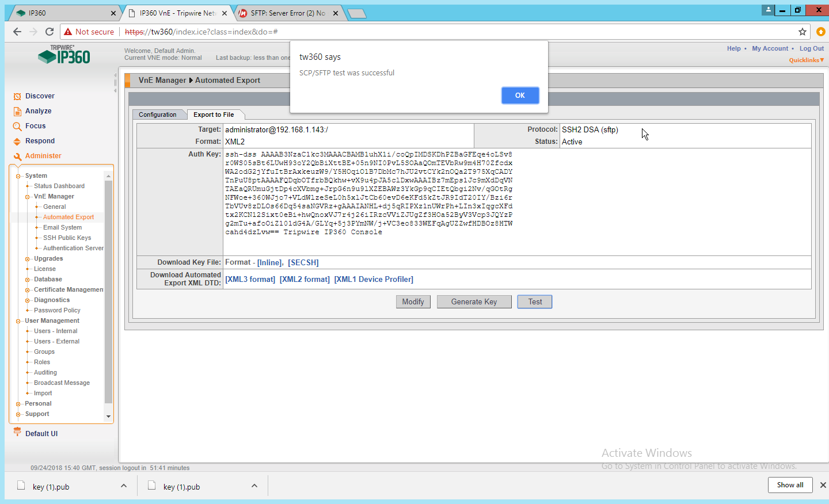Download the XML2 format DTD
This screenshot has height=504, width=829.
(305, 279)
